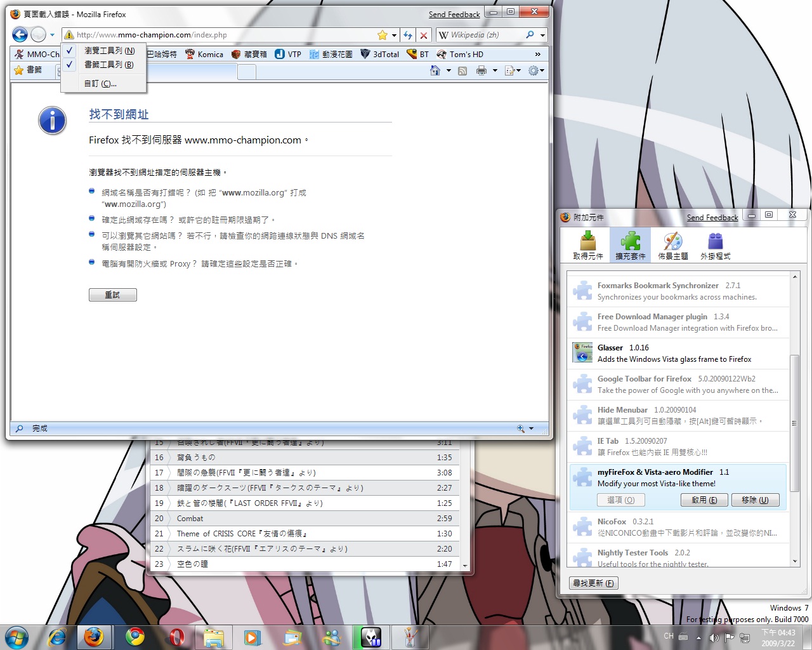
Task: Click the Print icon in toolbar
Action: (481, 70)
